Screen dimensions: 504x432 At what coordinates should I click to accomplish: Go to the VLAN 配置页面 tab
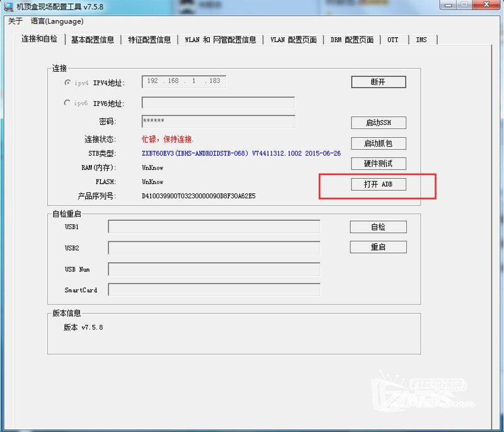coord(294,40)
